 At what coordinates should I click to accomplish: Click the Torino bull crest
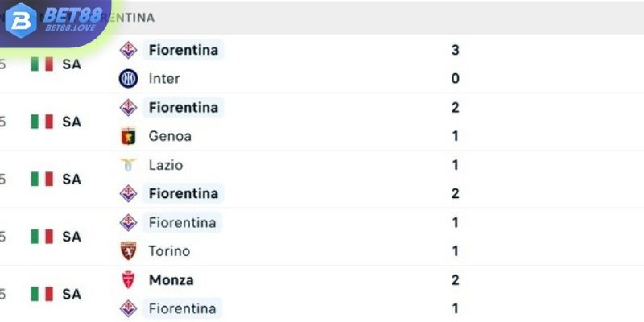[x=128, y=251]
